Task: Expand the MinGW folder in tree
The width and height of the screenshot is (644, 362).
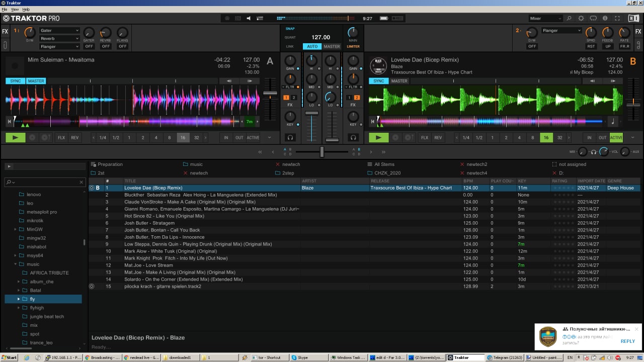Action: point(15,229)
